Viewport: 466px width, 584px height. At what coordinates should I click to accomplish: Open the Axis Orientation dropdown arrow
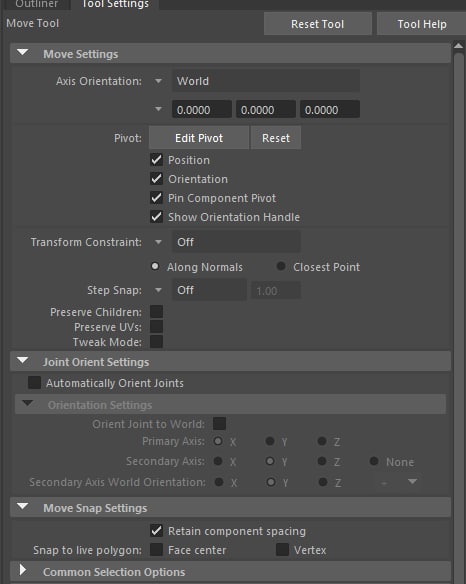click(x=158, y=81)
